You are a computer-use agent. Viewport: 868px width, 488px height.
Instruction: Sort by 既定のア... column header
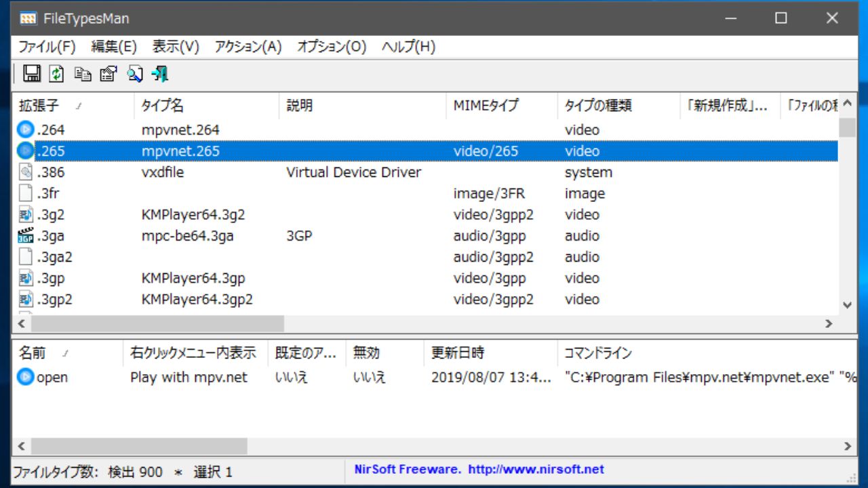click(x=307, y=352)
